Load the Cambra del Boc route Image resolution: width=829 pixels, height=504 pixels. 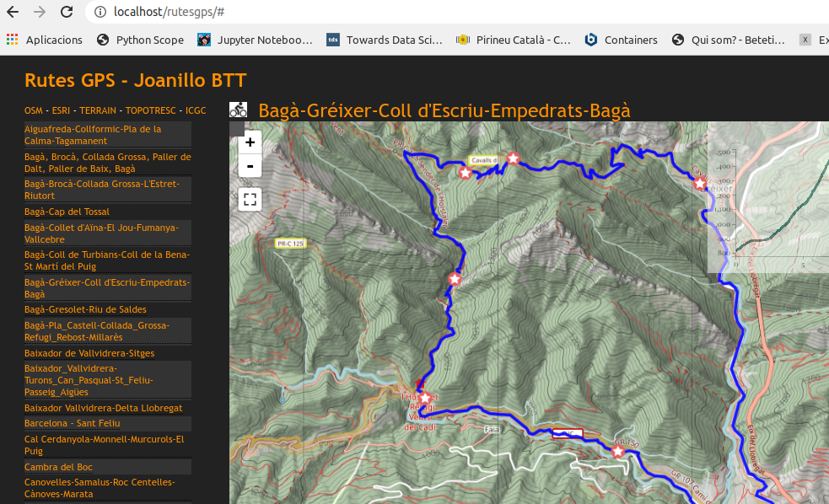click(x=58, y=467)
